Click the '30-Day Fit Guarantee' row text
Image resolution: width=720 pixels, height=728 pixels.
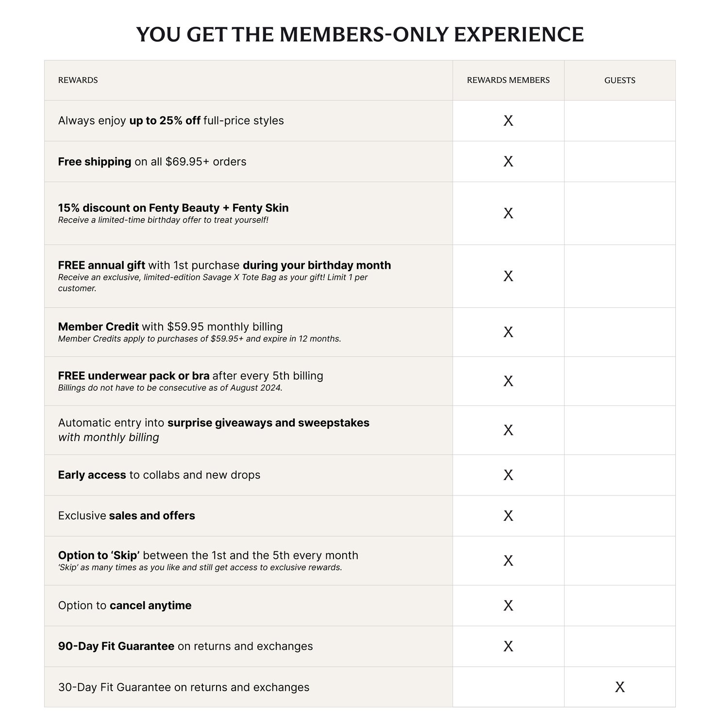point(184,687)
